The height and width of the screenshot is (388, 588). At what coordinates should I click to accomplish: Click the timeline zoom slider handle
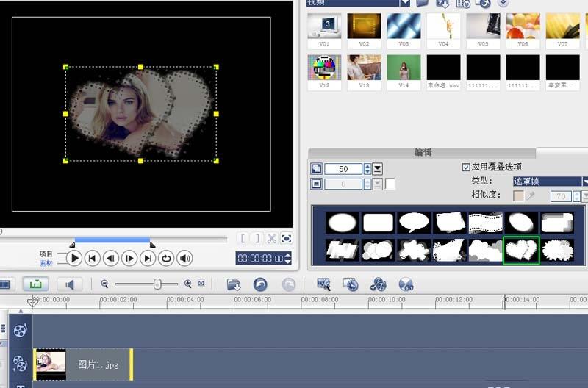coord(157,284)
